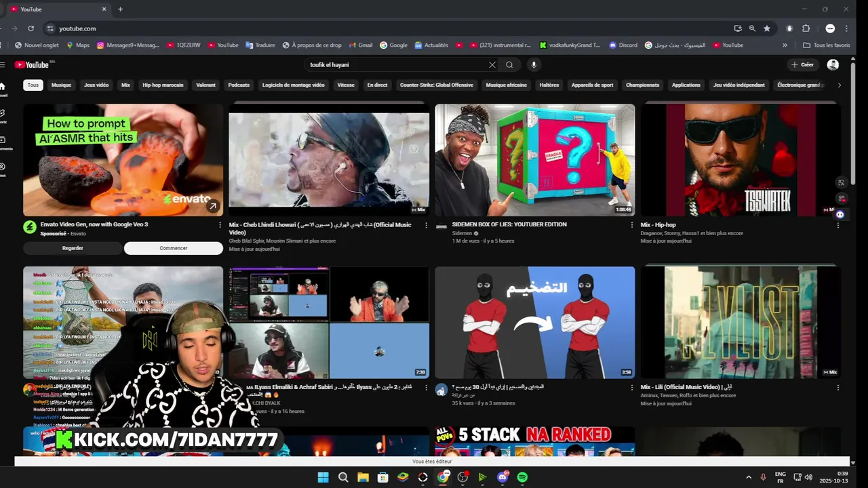Image resolution: width=868 pixels, height=488 pixels.
Task: Clear the search text with the X
Action: 492,64
